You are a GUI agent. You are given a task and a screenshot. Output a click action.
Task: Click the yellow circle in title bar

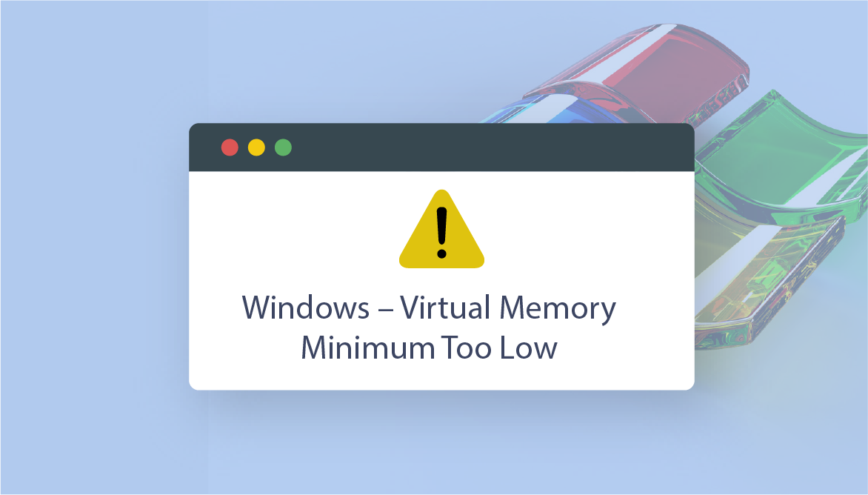256,147
